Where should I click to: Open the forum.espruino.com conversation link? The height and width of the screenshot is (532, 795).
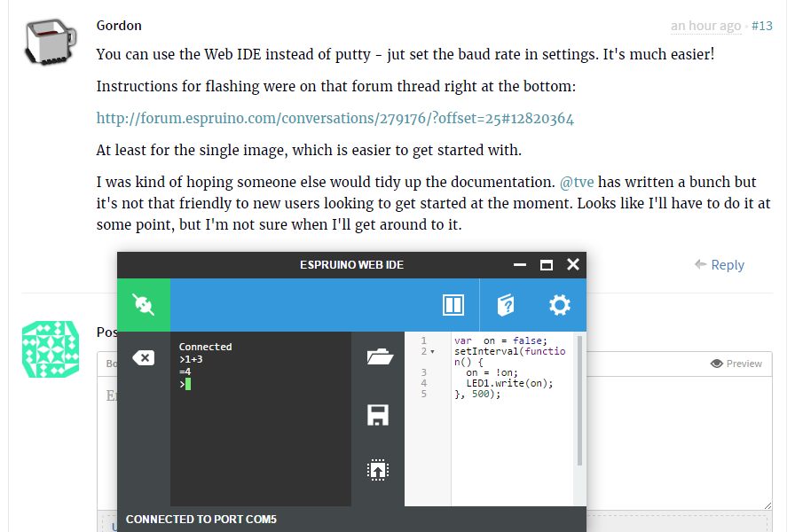335,118
